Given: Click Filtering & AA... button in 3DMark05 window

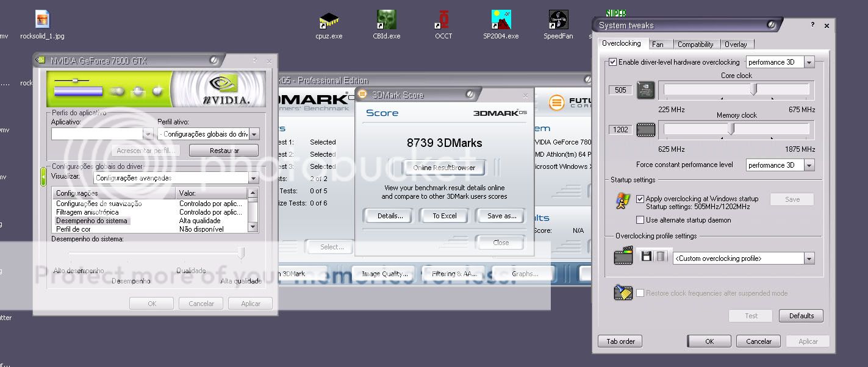Looking at the screenshot, I should (x=453, y=274).
